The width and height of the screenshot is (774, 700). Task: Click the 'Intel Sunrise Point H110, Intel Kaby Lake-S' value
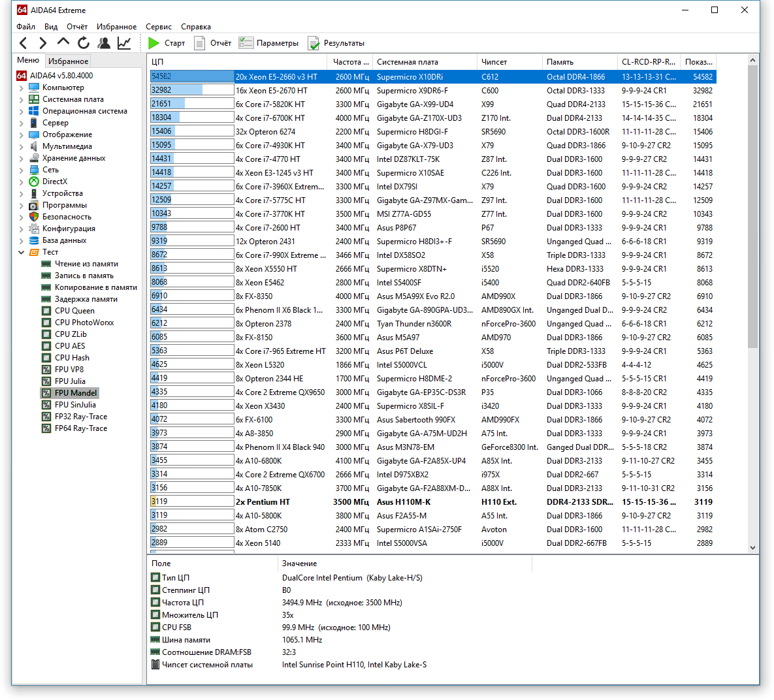click(354, 665)
